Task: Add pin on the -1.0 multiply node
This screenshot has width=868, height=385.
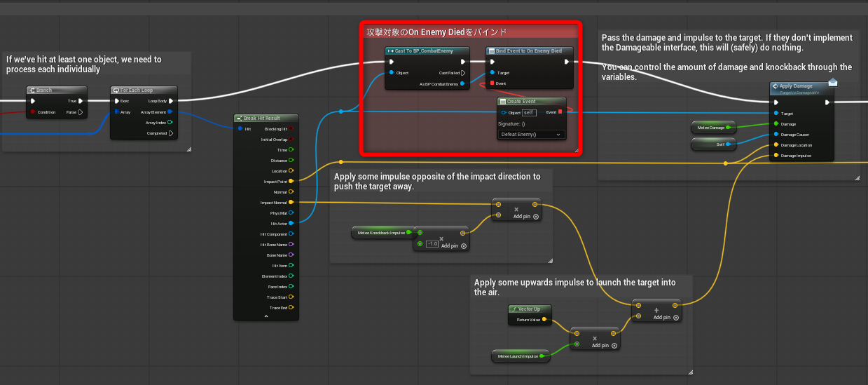Action: point(454,246)
